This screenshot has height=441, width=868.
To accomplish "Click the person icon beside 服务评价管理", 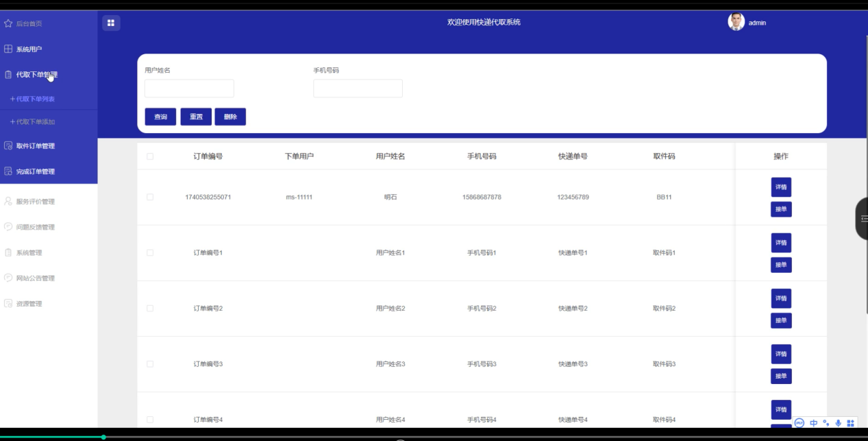I will coord(8,202).
